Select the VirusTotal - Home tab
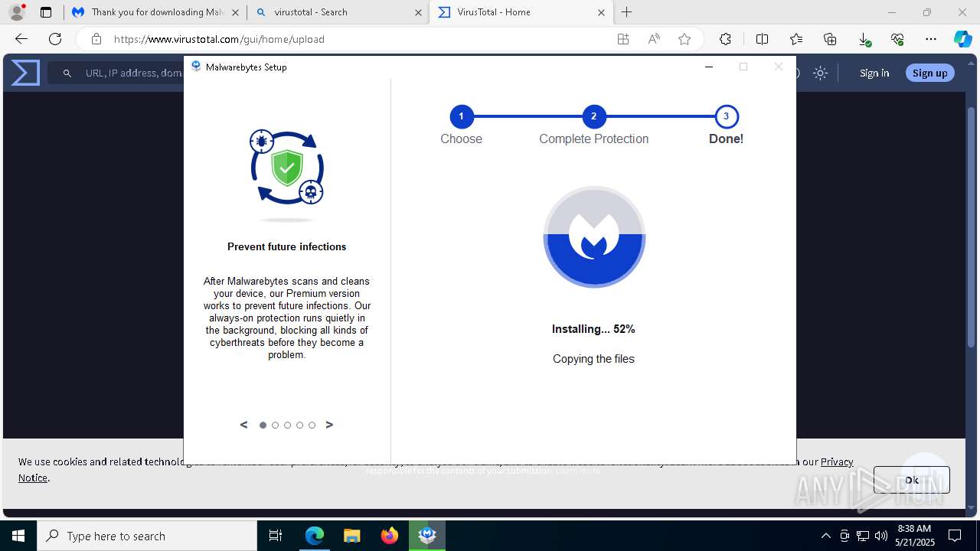The image size is (980, 551). click(x=521, y=12)
